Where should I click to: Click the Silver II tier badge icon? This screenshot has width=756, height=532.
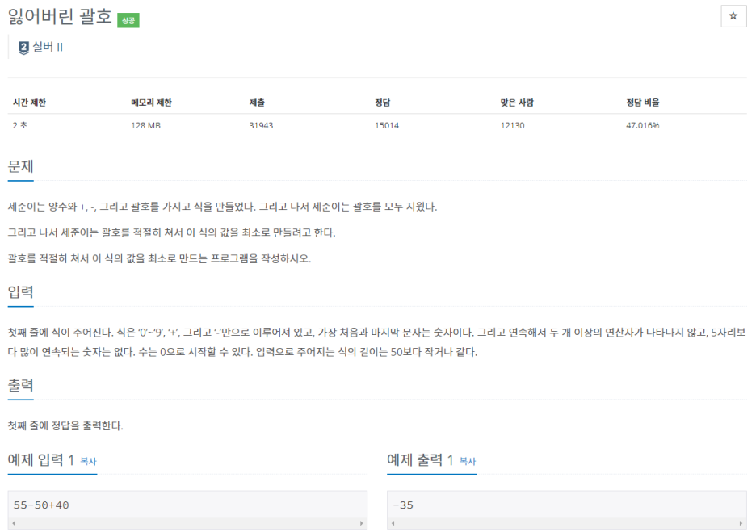click(x=23, y=48)
